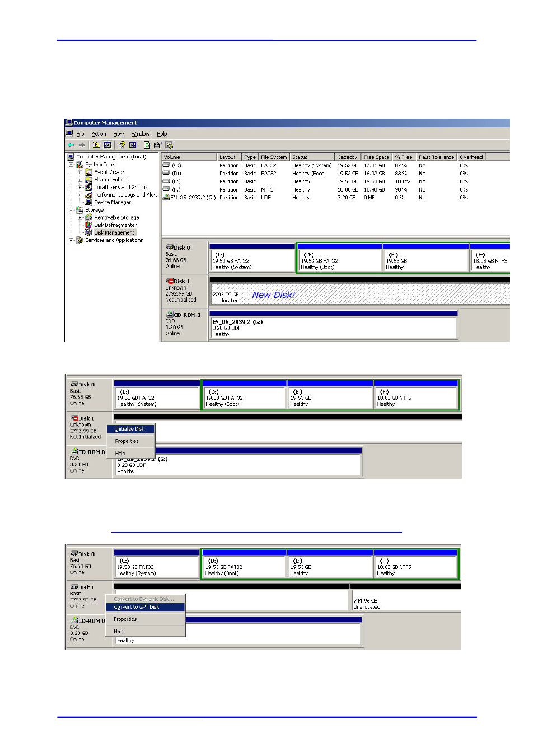Click the Removable Storage icon in tree
This screenshot has width=534, height=756.
coord(88,217)
